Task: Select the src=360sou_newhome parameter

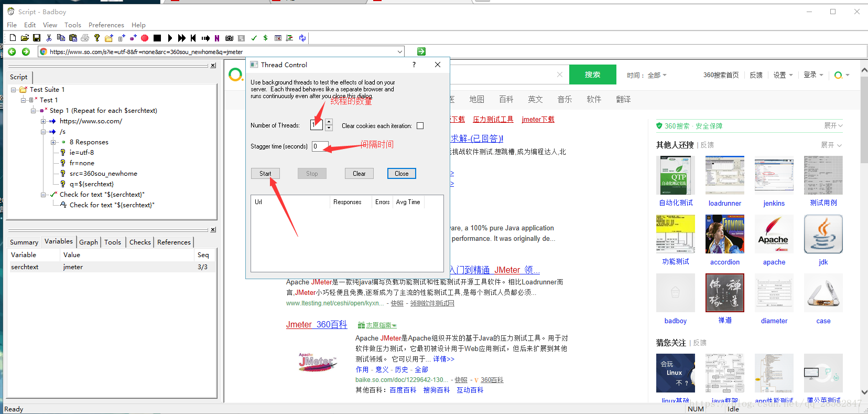Action: pyautogui.click(x=103, y=174)
